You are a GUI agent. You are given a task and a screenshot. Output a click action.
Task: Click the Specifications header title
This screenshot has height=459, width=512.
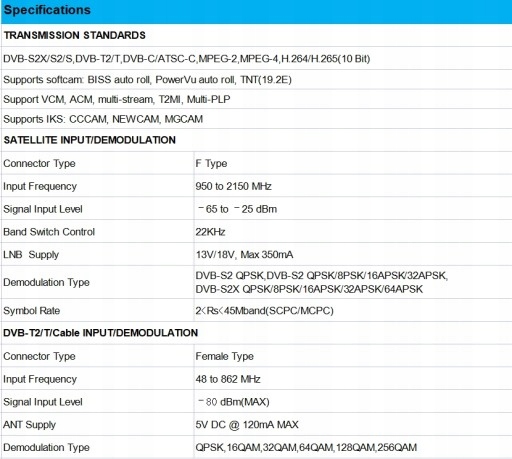coord(47,10)
